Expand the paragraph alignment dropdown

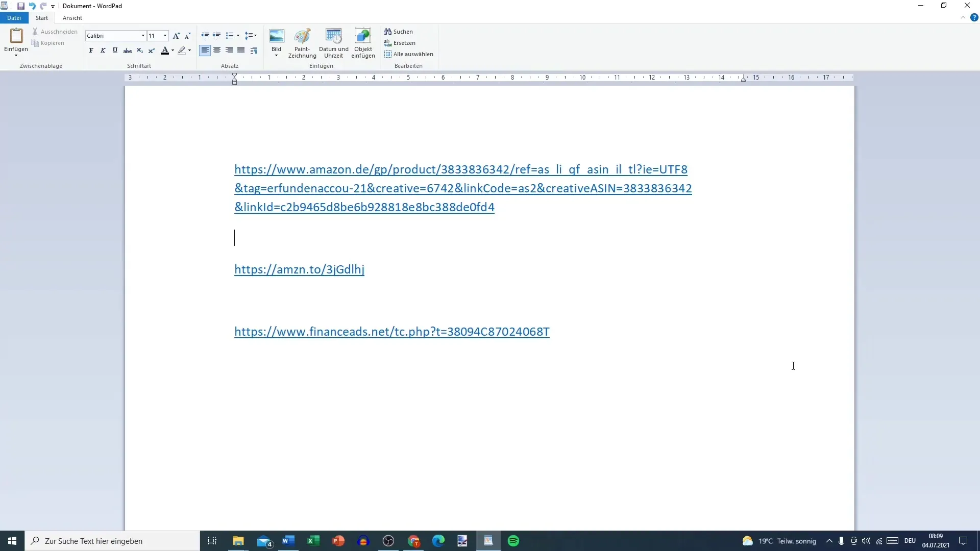(256, 36)
